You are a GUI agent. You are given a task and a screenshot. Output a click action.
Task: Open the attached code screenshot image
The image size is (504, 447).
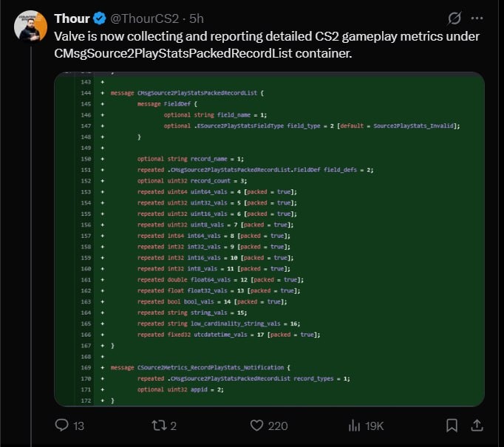(269, 239)
